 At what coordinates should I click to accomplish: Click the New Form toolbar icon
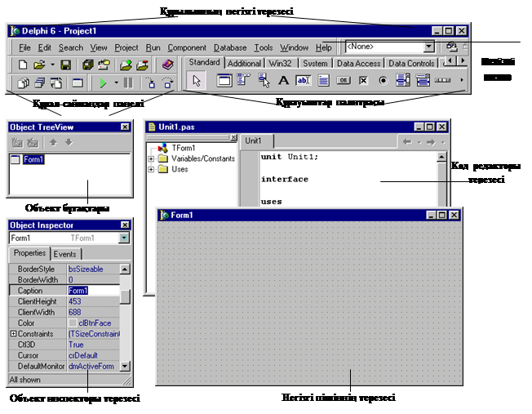[78, 82]
